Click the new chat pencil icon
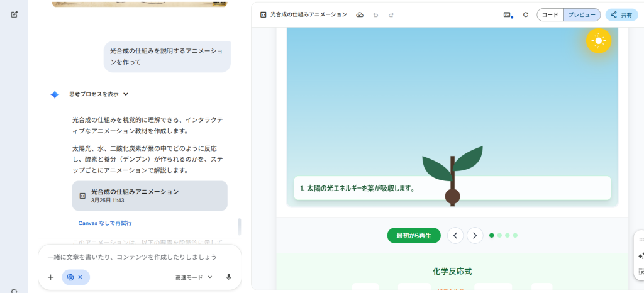The image size is (644, 293). coord(14,14)
